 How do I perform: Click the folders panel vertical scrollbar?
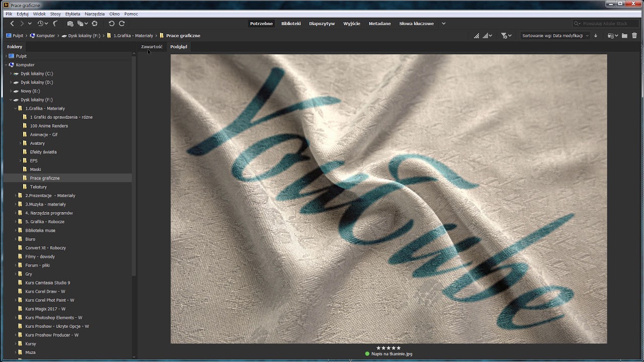134,166
